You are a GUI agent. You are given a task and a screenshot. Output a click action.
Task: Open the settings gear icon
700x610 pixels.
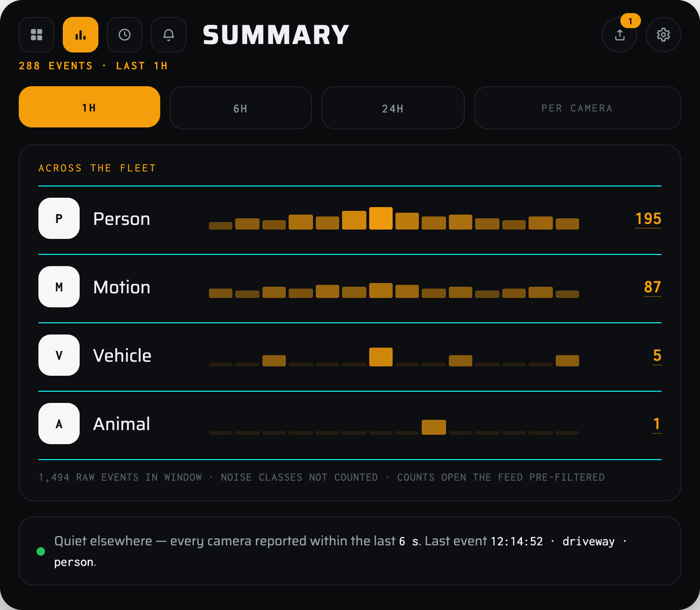point(663,35)
